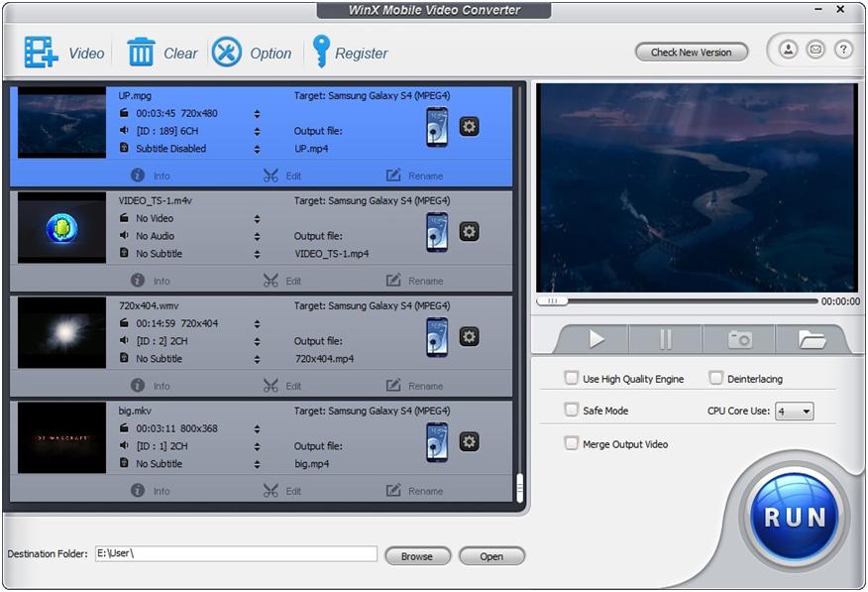Click Browse for destination folder

417,556
